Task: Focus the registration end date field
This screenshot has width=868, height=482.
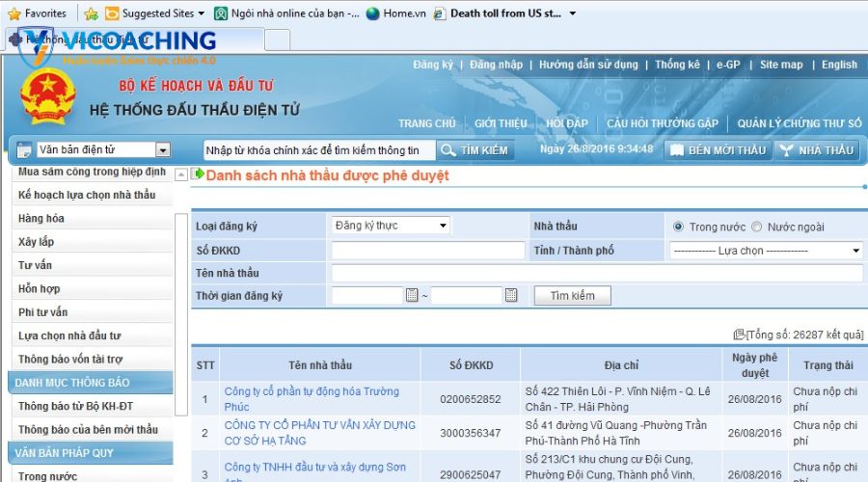Action: click(x=466, y=295)
